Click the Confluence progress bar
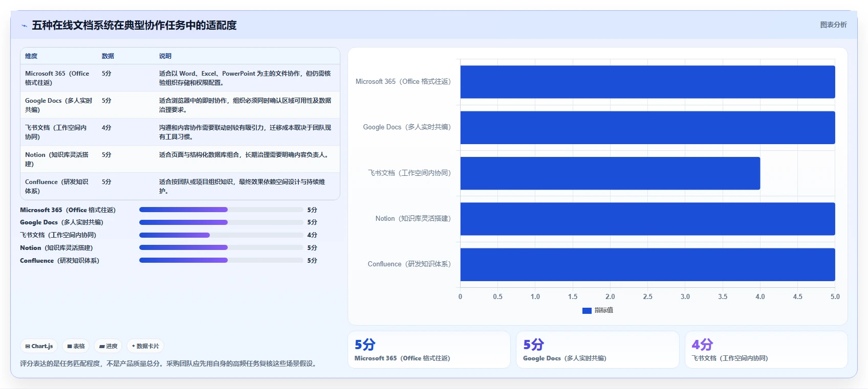 (221, 260)
